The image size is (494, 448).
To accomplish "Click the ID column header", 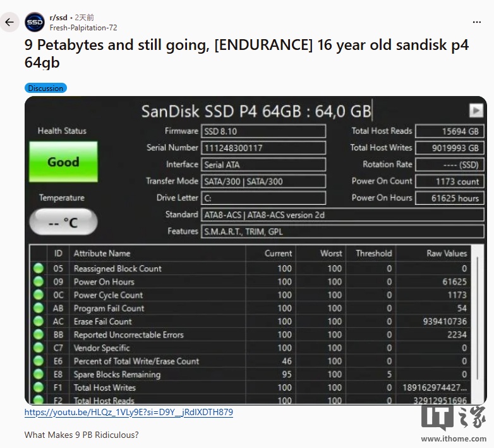I will coord(58,253).
